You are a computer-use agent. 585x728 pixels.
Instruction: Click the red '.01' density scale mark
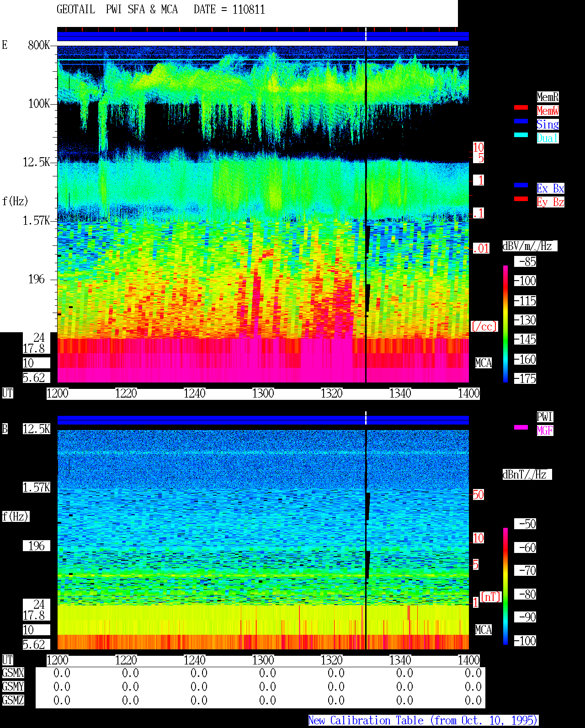click(x=481, y=249)
